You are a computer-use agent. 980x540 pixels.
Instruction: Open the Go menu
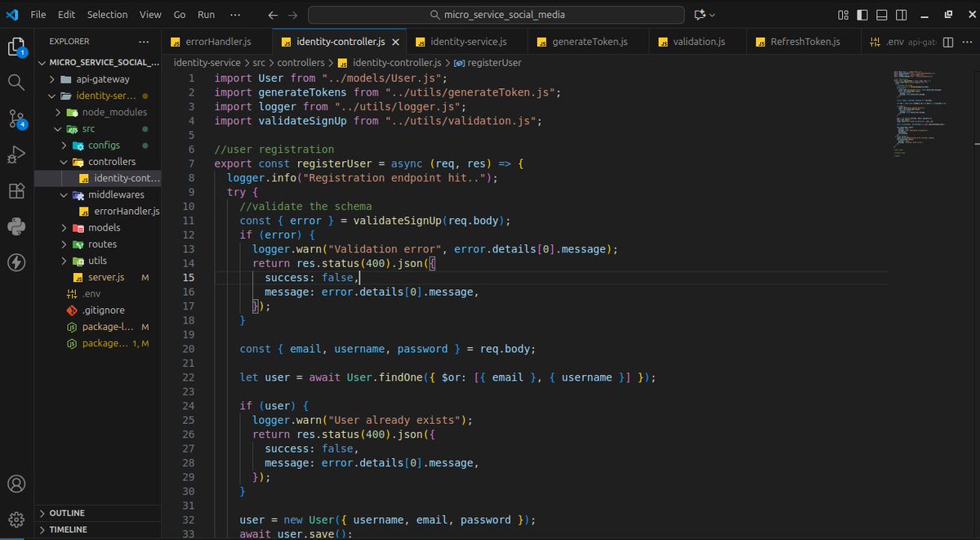point(180,15)
